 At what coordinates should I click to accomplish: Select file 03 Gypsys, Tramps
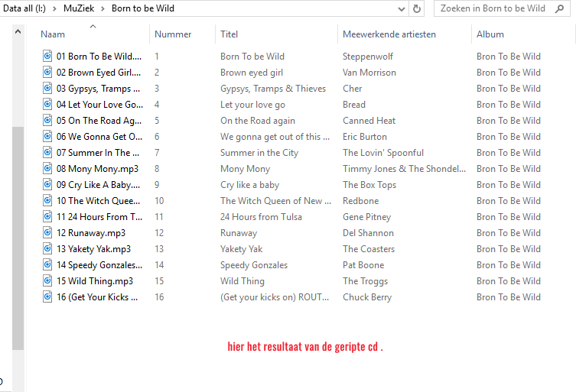[x=98, y=89]
